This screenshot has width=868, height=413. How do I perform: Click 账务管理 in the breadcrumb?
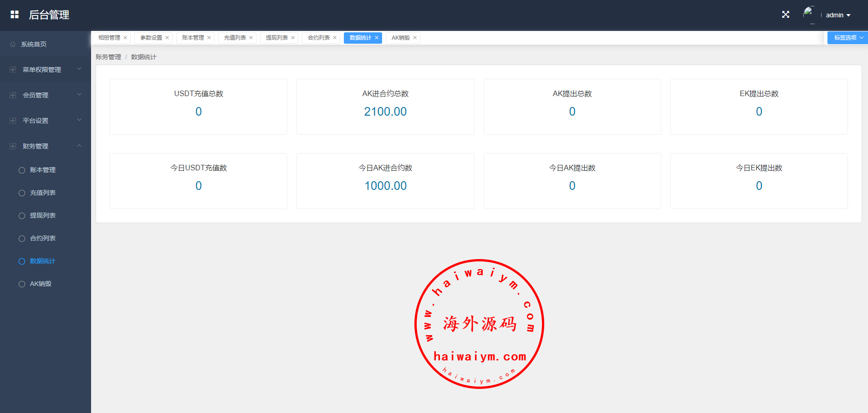pos(108,57)
